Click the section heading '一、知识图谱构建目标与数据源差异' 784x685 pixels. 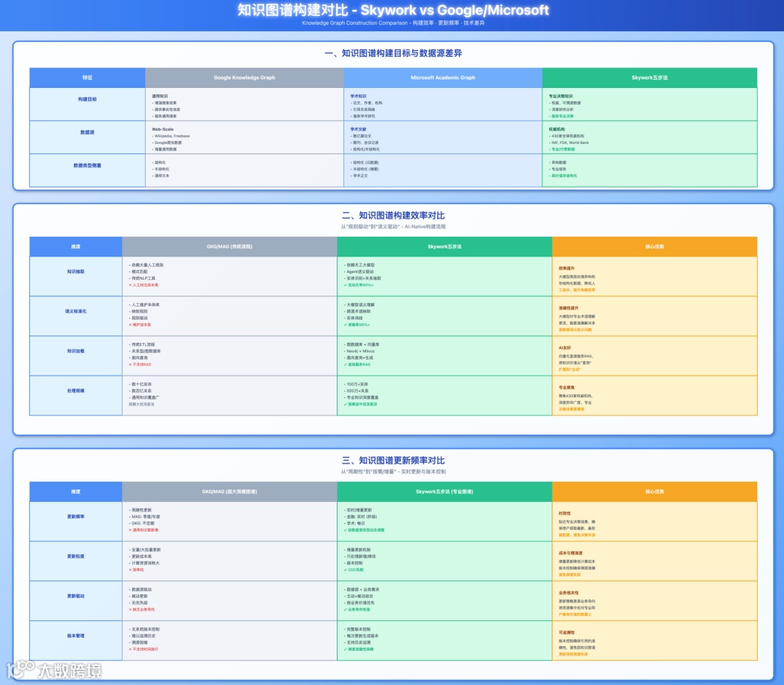(x=393, y=53)
